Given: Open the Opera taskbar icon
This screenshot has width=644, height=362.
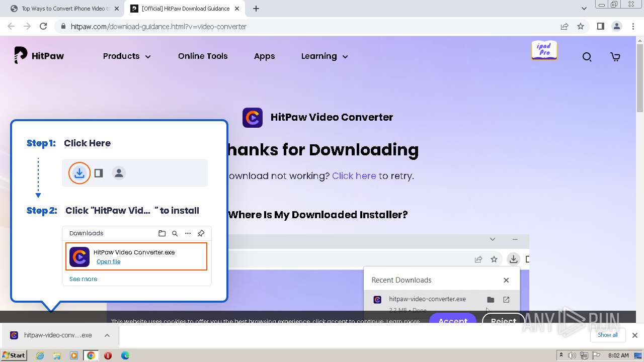Looking at the screenshot, I should (108, 355).
